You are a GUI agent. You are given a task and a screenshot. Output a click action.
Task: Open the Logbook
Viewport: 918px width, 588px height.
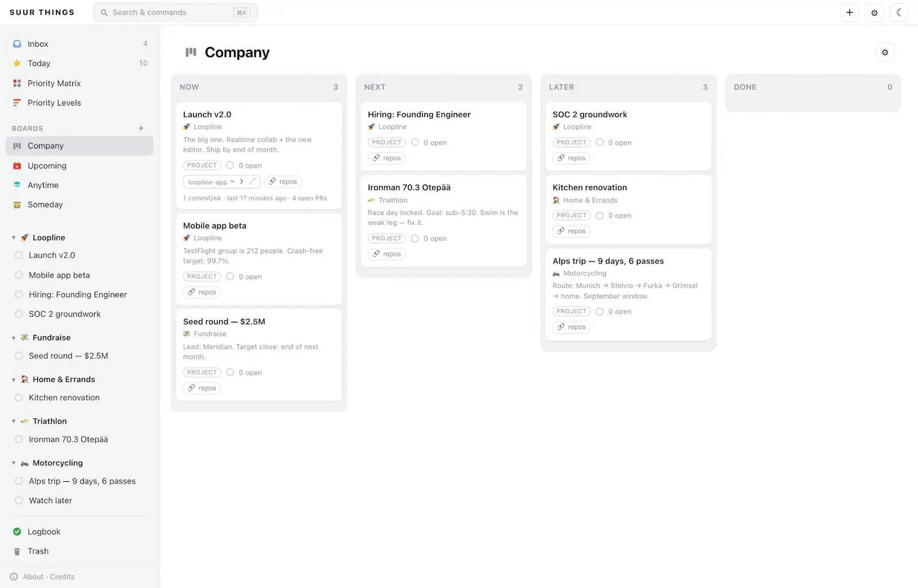tap(80, 532)
